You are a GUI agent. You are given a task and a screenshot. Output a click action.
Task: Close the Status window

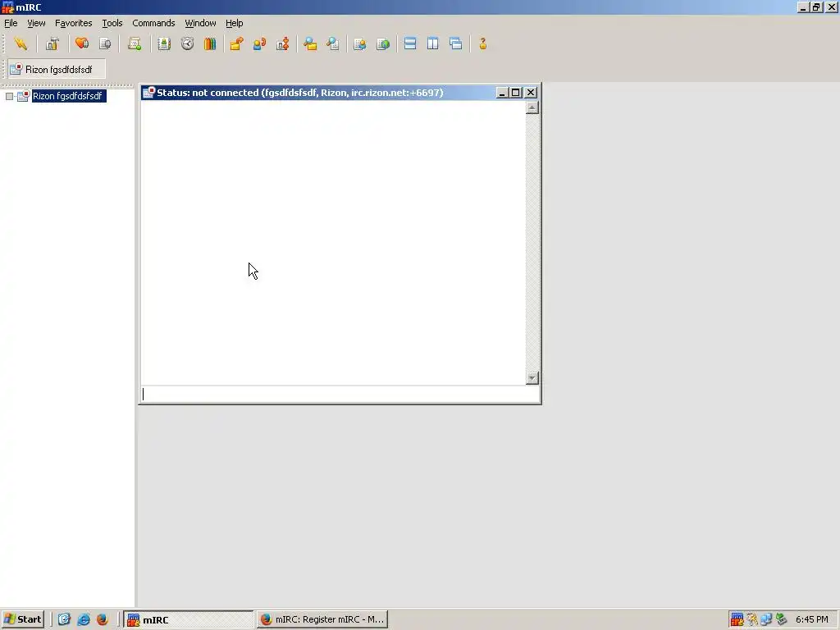(531, 93)
